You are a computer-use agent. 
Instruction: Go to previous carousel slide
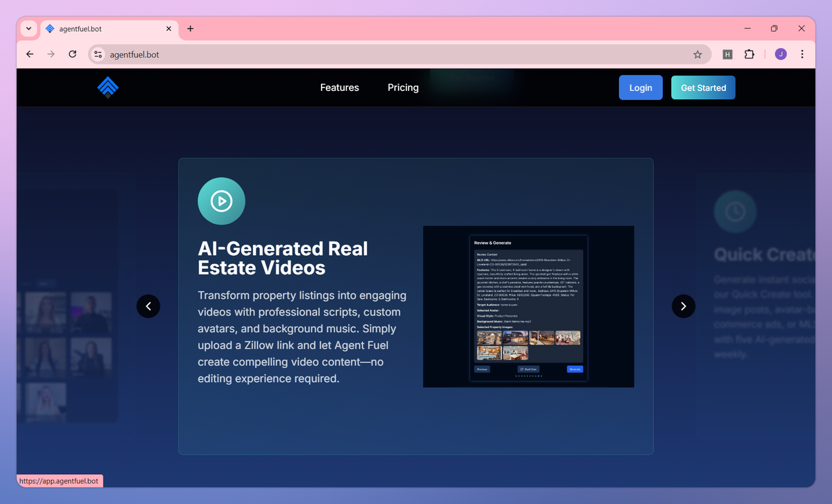coord(148,306)
